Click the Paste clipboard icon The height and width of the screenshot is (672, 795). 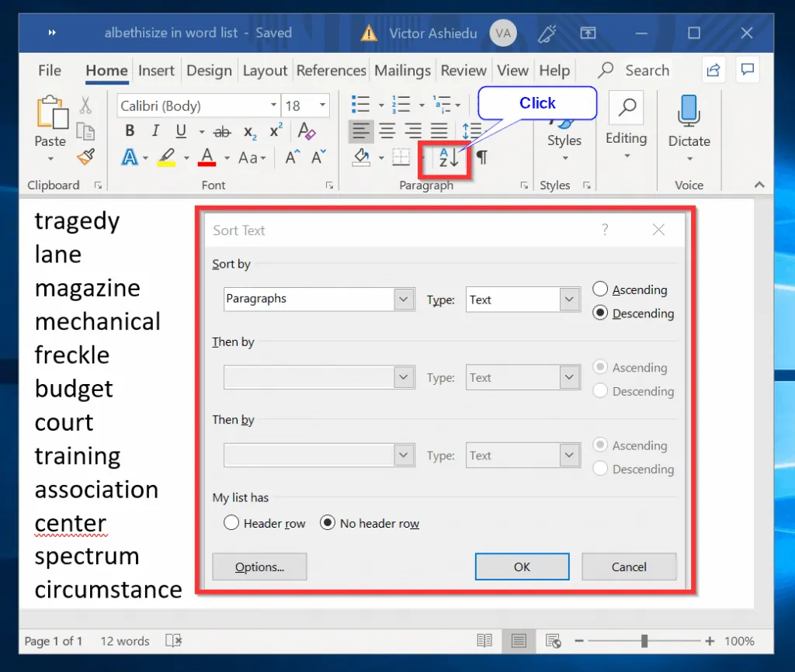coord(52,112)
